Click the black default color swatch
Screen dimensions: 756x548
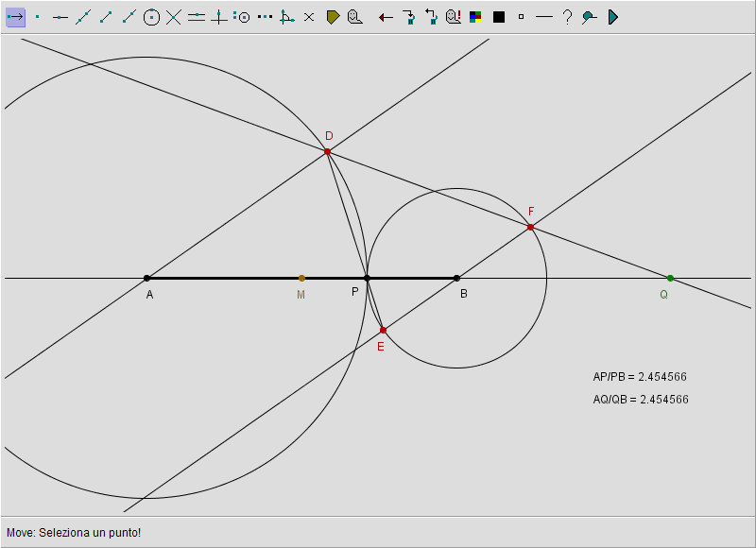click(x=499, y=17)
